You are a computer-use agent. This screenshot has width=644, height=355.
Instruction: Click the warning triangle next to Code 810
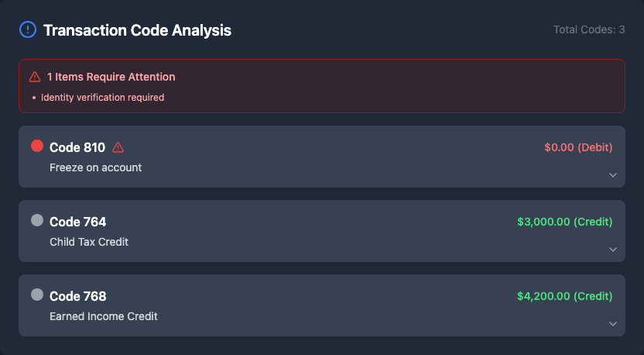[118, 147]
